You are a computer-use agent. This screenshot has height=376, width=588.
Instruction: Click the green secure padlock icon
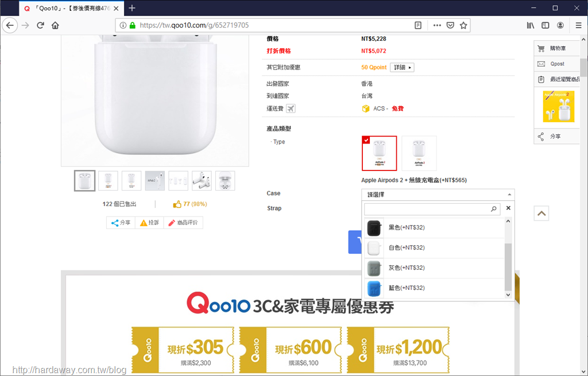click(132, 25)
